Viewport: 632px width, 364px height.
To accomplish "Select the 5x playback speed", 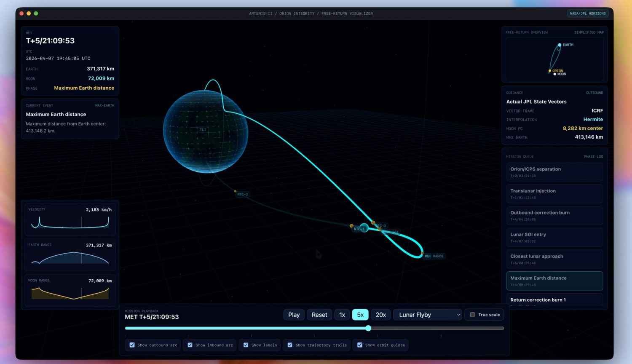I will [360, 315].
